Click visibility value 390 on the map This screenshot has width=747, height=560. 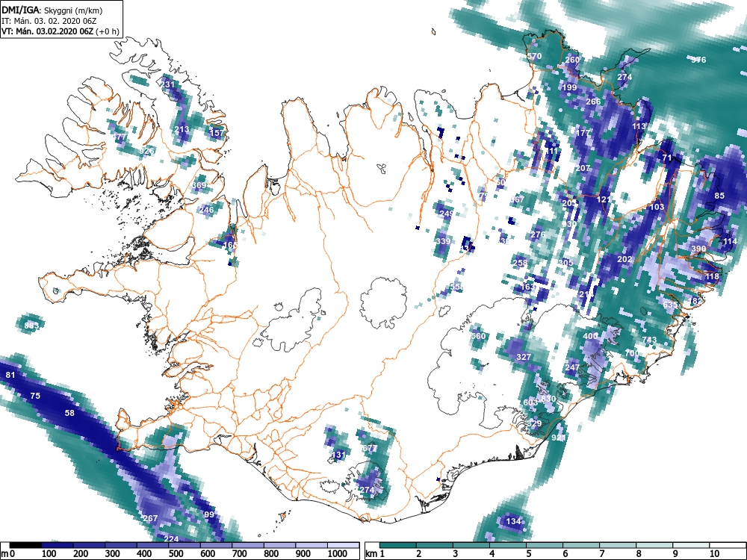point(698,249)
